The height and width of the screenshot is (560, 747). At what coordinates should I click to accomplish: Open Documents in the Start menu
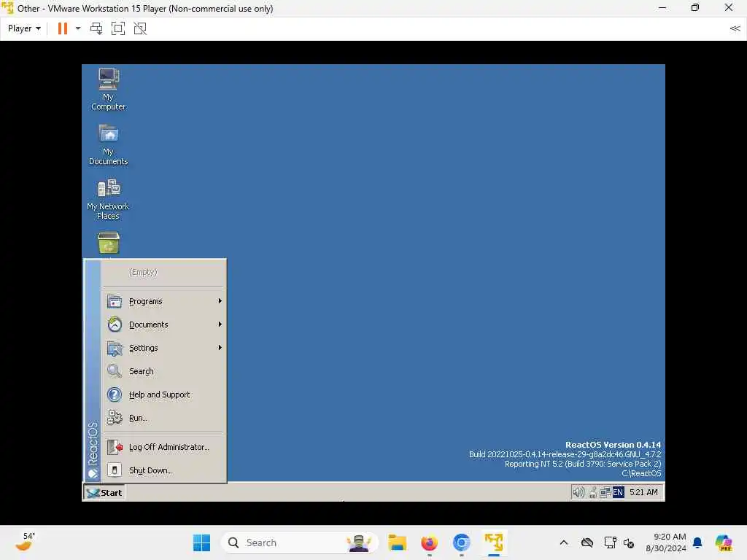[x=164, y=324]
